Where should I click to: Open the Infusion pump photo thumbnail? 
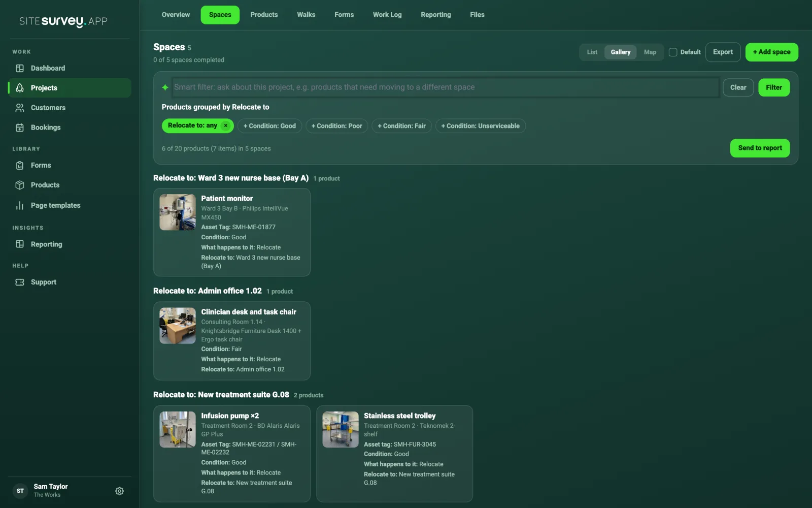(178, 430)
